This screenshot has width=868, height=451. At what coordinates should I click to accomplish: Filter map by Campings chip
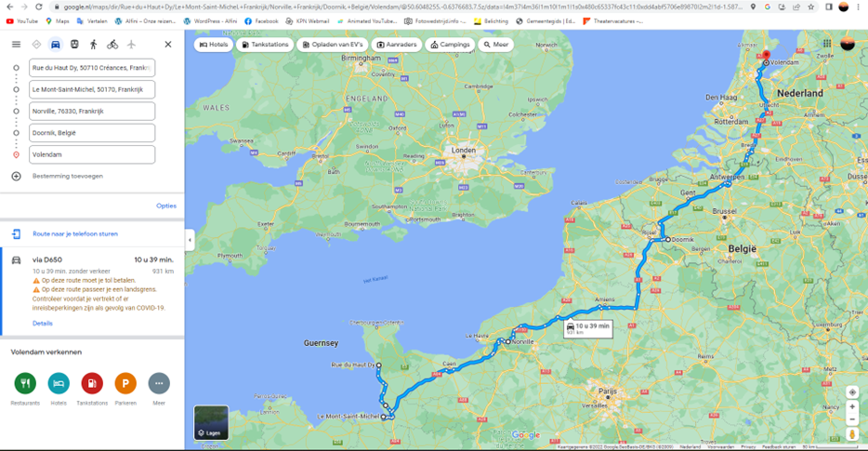point(450,45)
